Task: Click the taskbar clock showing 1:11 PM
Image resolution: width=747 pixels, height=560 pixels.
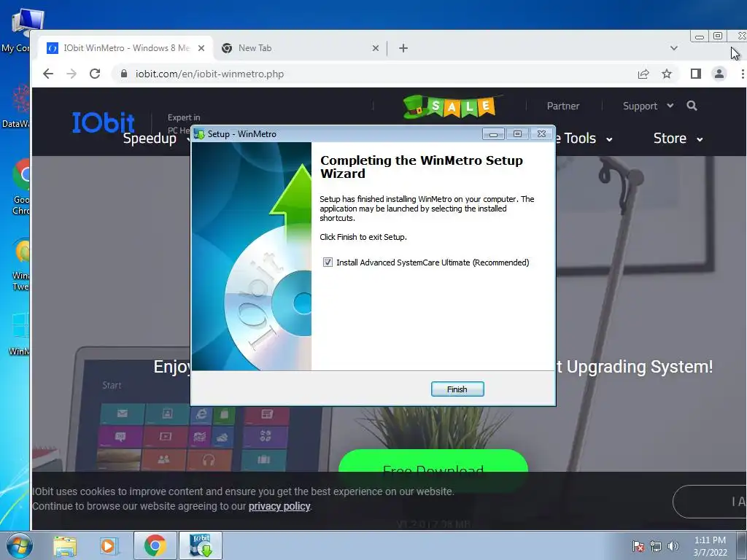Action: tap(710, 546)
